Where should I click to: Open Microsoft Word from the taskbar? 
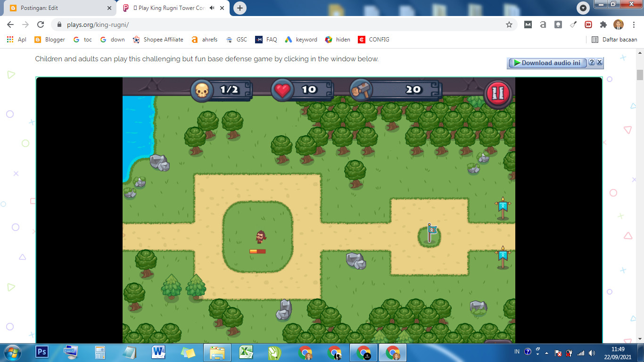[x=158, y=353]
